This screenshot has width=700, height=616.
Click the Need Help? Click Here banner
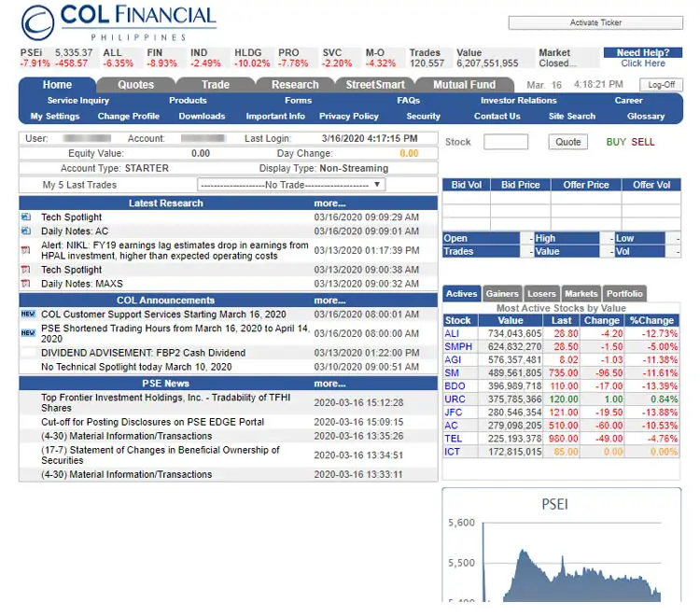pyautogui.click(x=643, y=58)
